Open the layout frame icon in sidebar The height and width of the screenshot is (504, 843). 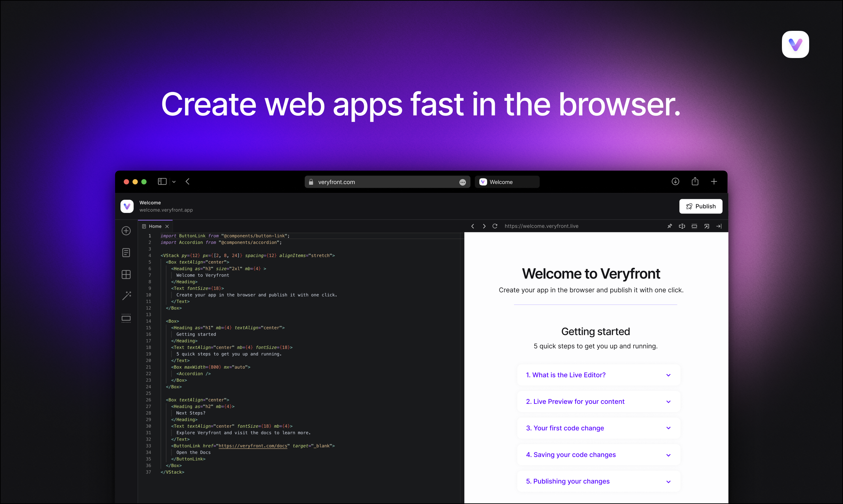(x=126, y=318)
